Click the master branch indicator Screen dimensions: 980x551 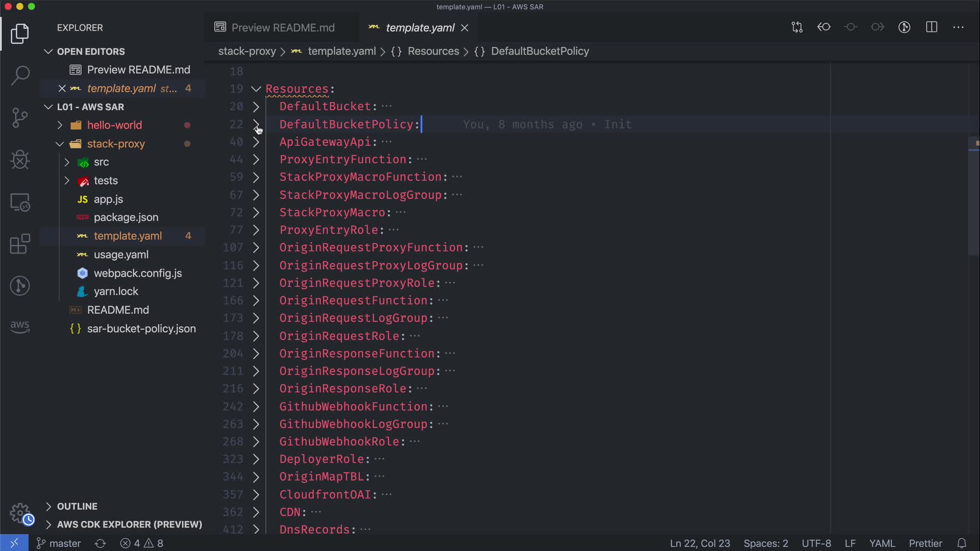[59, 543]
